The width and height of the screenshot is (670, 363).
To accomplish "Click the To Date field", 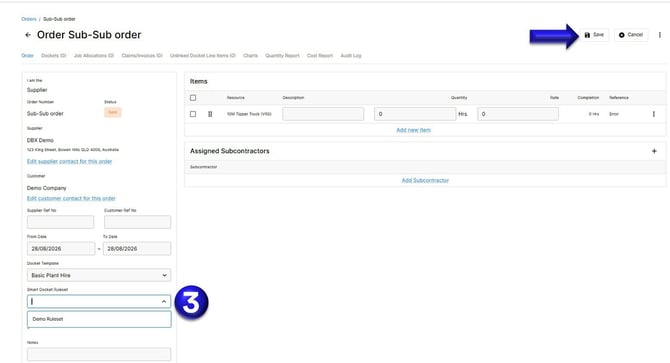I will 137,249.
